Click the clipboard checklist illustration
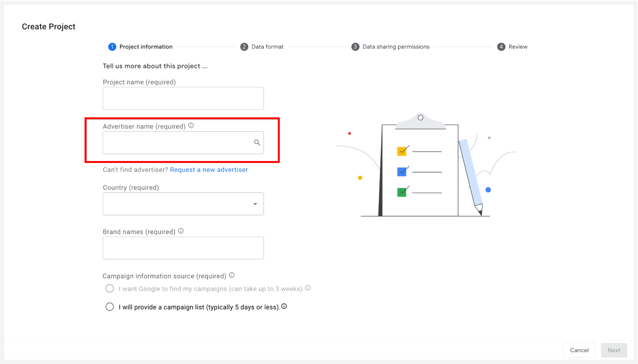This screenshot has height=364, width=638. pos(425,165)
